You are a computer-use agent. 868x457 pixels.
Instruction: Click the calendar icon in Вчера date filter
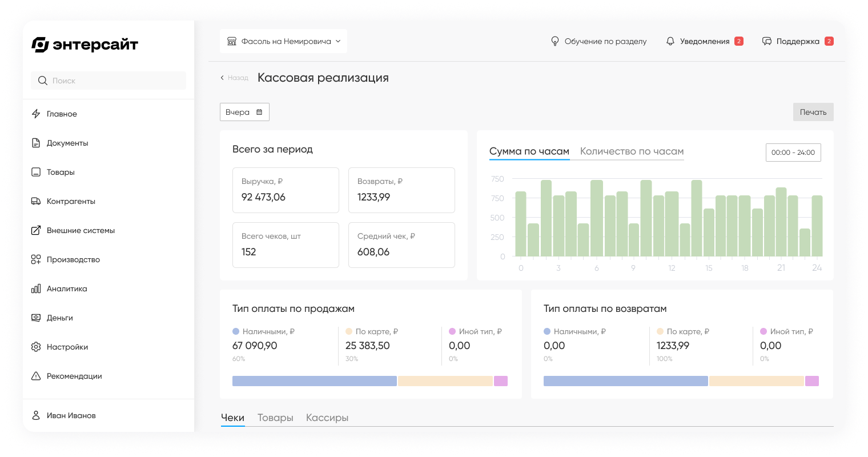[259, 112]
